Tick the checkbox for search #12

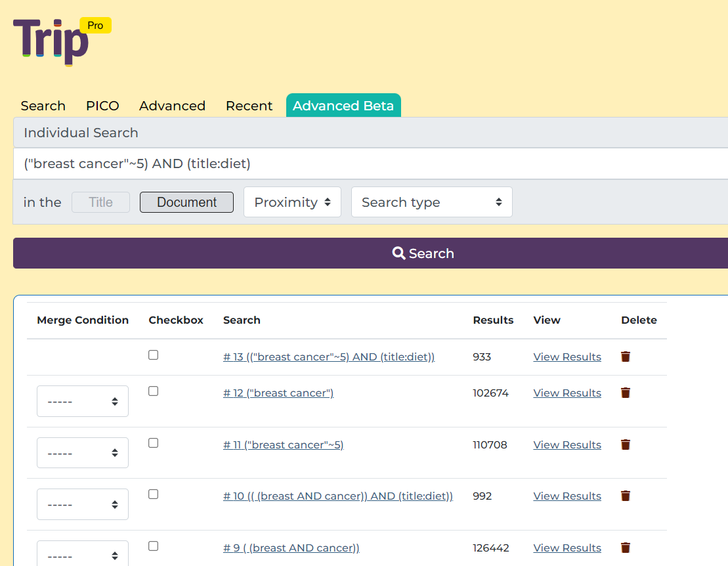coord(153,391)
